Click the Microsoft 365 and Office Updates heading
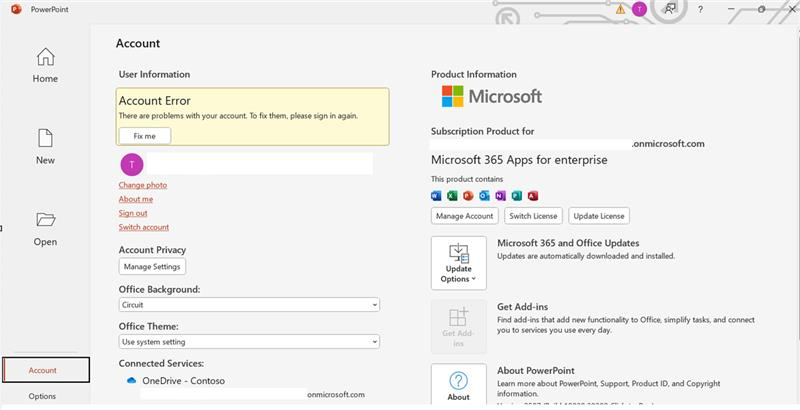Viewport: 800px width, 410px height. click(x=568, y=243)
